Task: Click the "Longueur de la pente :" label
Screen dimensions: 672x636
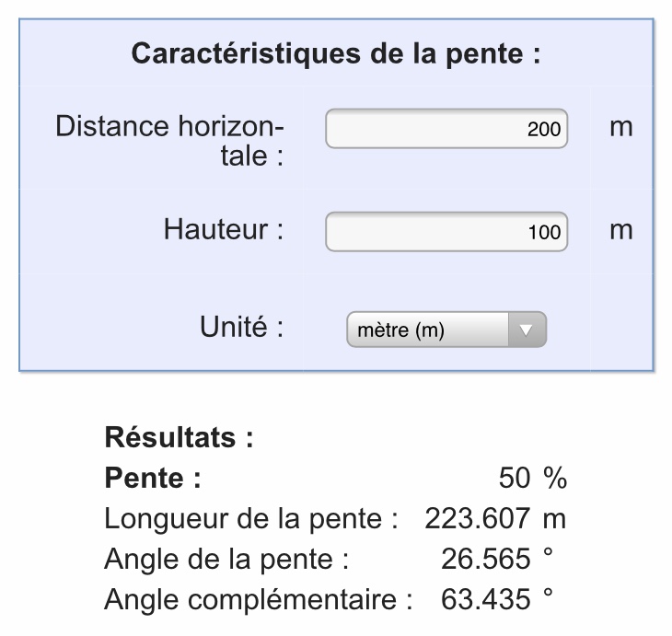Action: click(x=250, y=519)
